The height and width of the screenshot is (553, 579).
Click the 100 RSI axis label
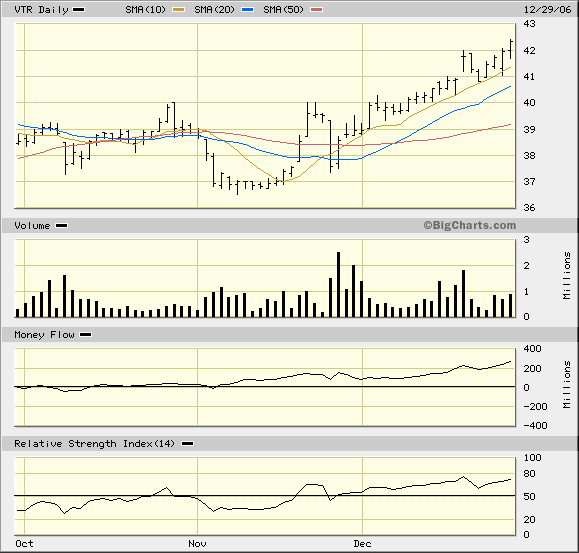(532, 458)
